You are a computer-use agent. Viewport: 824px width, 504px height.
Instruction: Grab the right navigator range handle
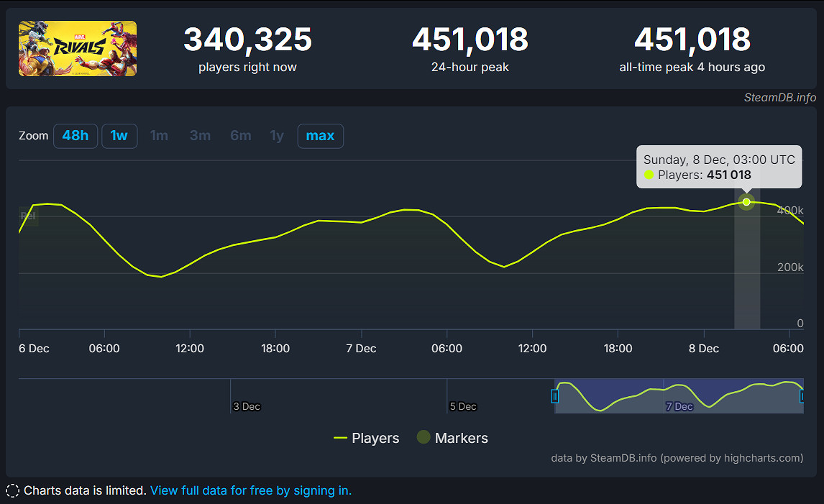point(802,396)
